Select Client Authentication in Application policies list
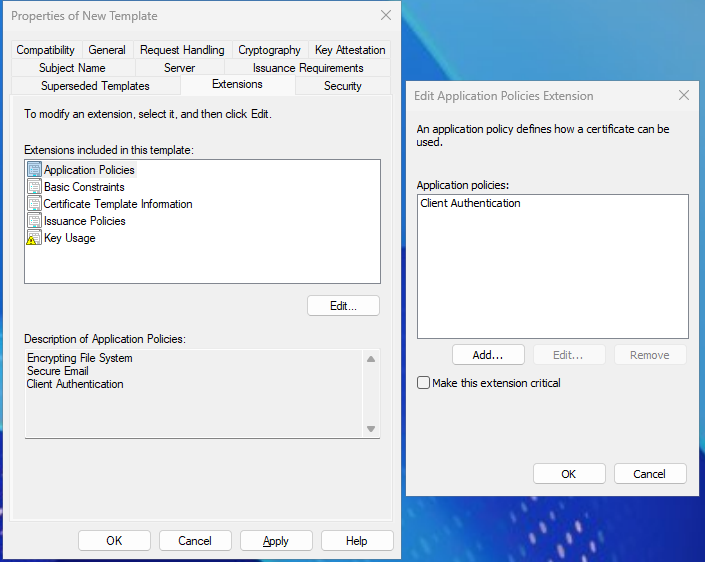Image resolution: width=705 pixels, height=562 pixels. click(x=471, y=203)
